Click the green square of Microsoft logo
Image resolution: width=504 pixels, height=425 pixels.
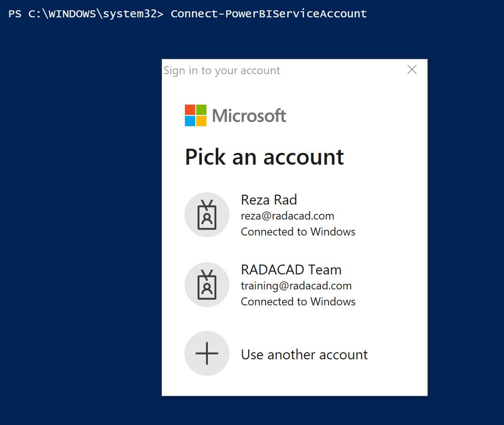click(x=201, y=110)
